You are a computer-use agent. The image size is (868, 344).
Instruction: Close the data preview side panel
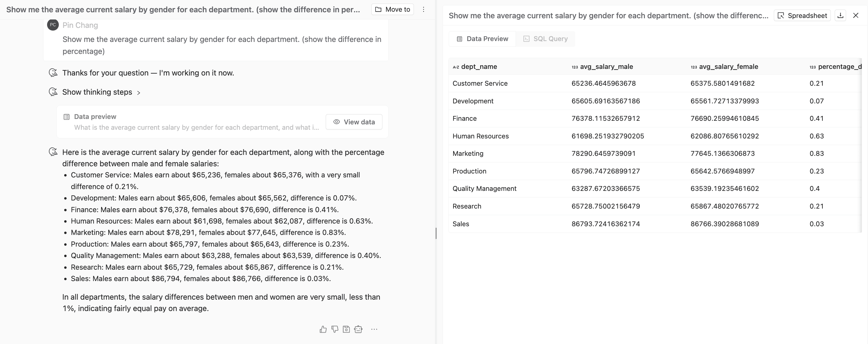click(x=855, y=16)
